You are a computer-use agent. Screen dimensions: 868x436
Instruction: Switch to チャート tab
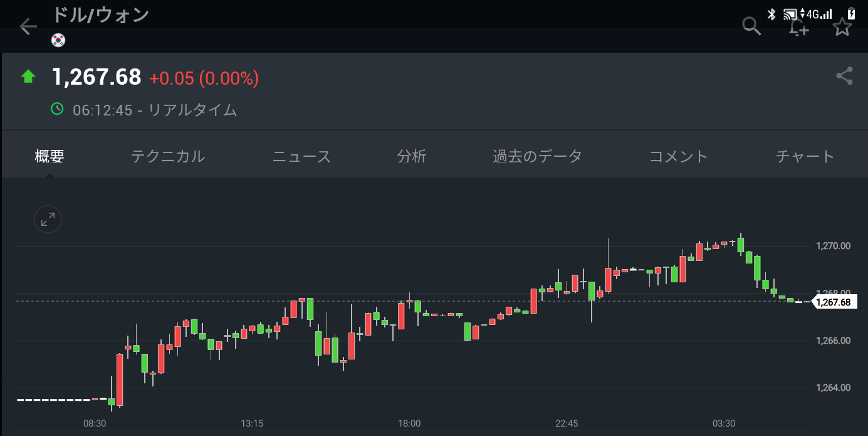[805, 156]
